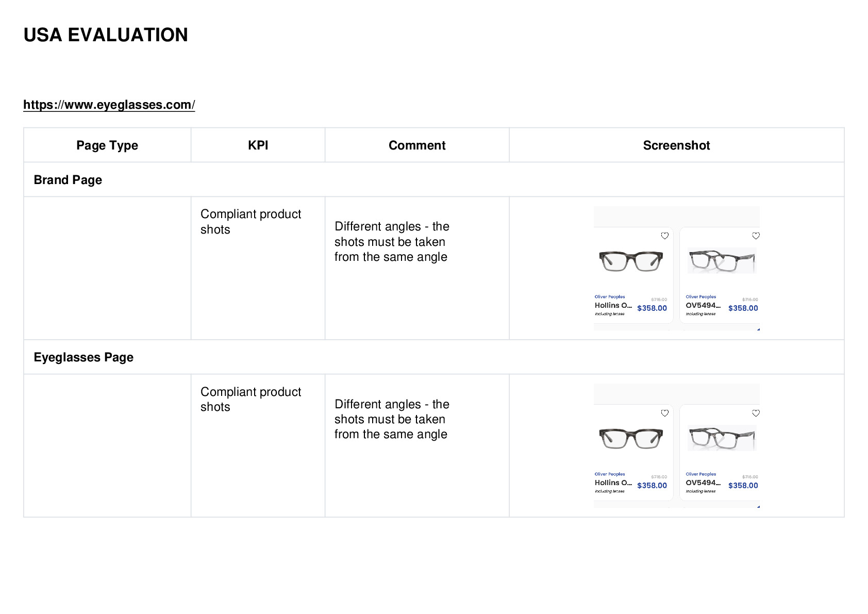This screenshot has height=614, width=868.
Task: Click the Comment column header
Action: tap(417, 145)
